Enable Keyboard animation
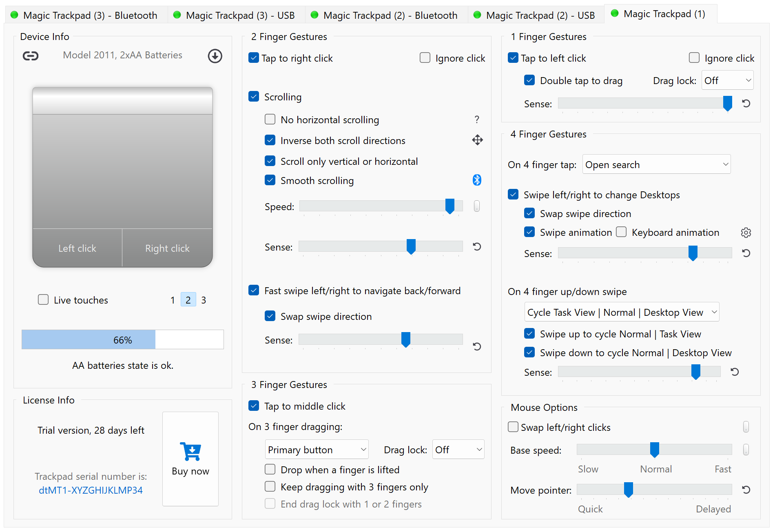Image resolution: width=775 pixels, height=532 pixels. pos(621,232)
